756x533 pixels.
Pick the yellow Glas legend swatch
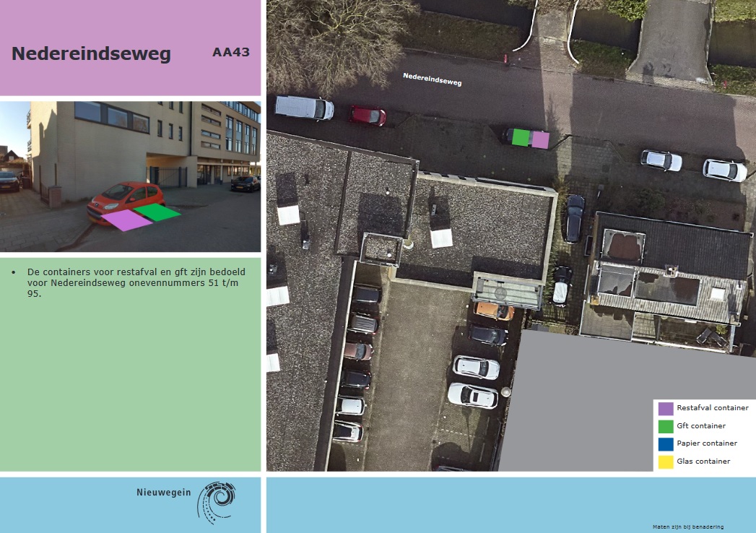(666, 461)
